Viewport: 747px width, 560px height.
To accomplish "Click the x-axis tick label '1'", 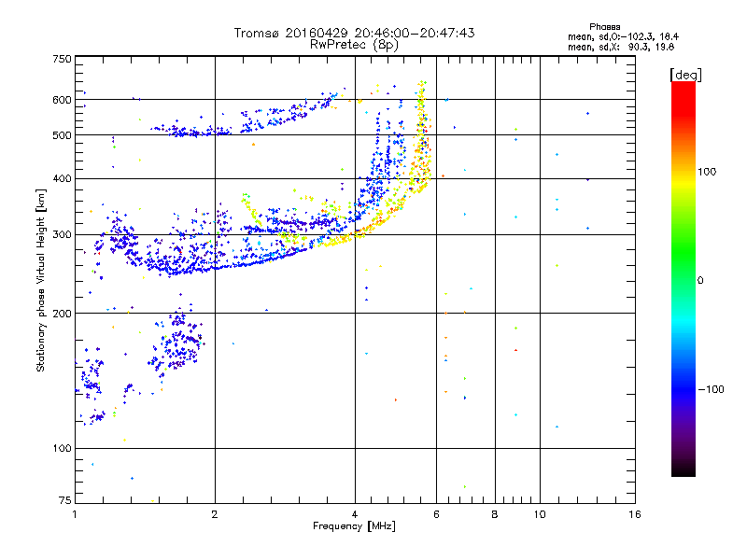I will [75, 514].
